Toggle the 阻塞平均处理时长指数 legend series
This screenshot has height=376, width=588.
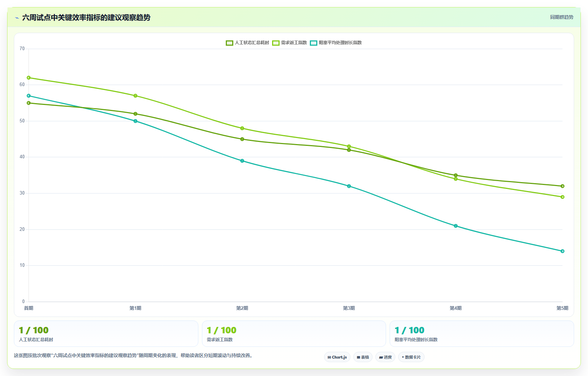[x=336, y=43]
